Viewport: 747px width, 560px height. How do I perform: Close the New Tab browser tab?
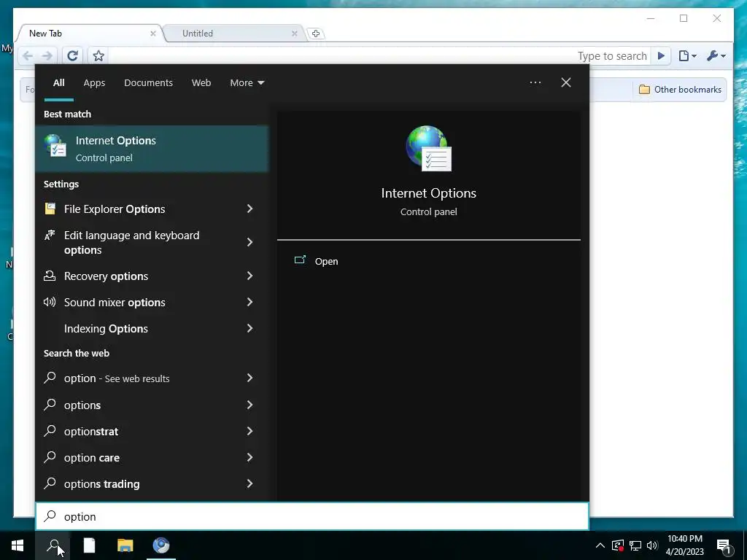[x=153, y=34]
